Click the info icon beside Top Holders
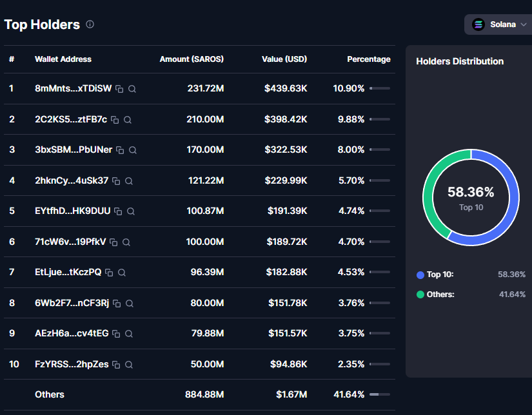This screenshot has height=415, width=532. coord(90,24)
